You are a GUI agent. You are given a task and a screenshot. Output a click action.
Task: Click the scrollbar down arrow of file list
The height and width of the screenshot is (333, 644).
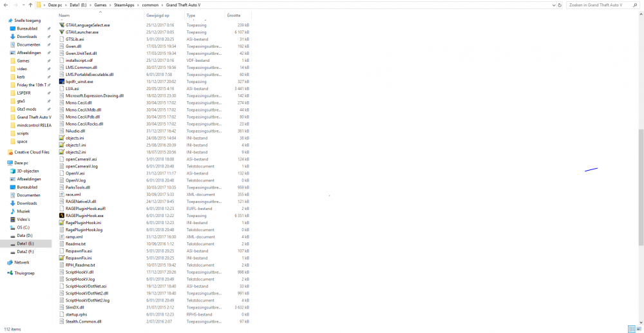click(x=641, y=323)
